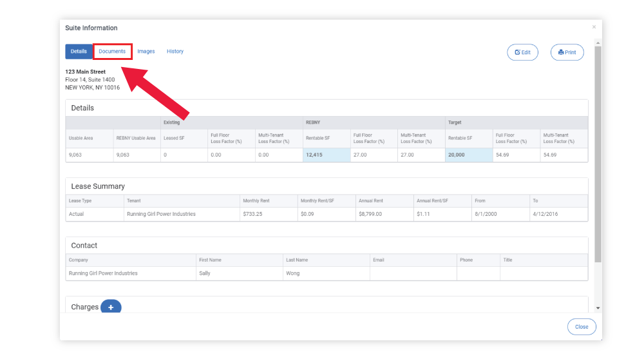Open the History tab

(x=175, y=52)
